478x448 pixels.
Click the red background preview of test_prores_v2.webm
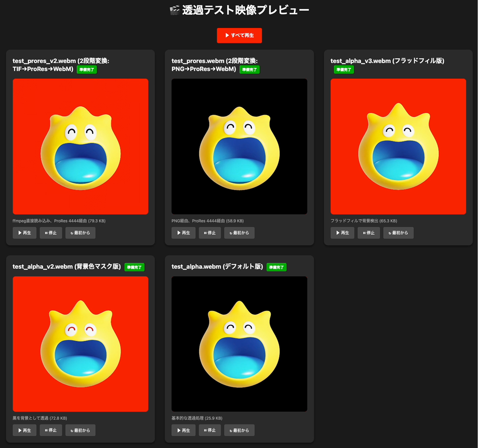point(80,146)
